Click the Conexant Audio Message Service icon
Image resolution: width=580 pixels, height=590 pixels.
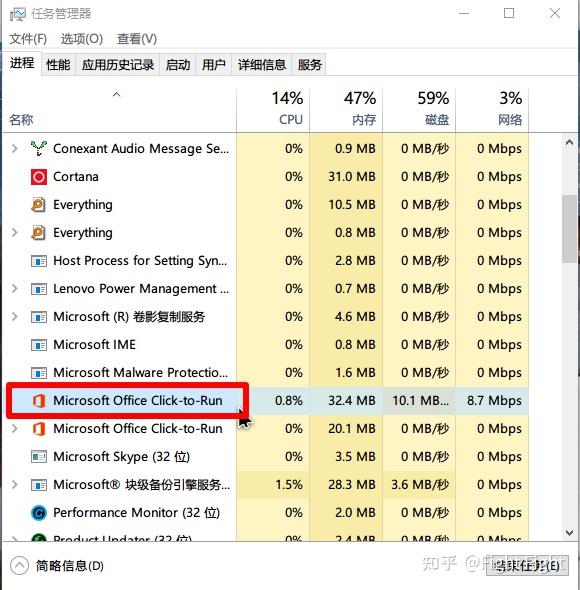[39, 149]
